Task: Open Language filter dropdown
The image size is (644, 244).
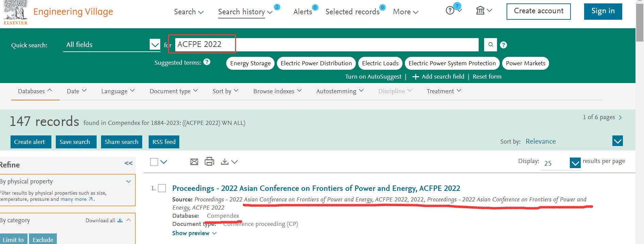Action: (118, 91)
